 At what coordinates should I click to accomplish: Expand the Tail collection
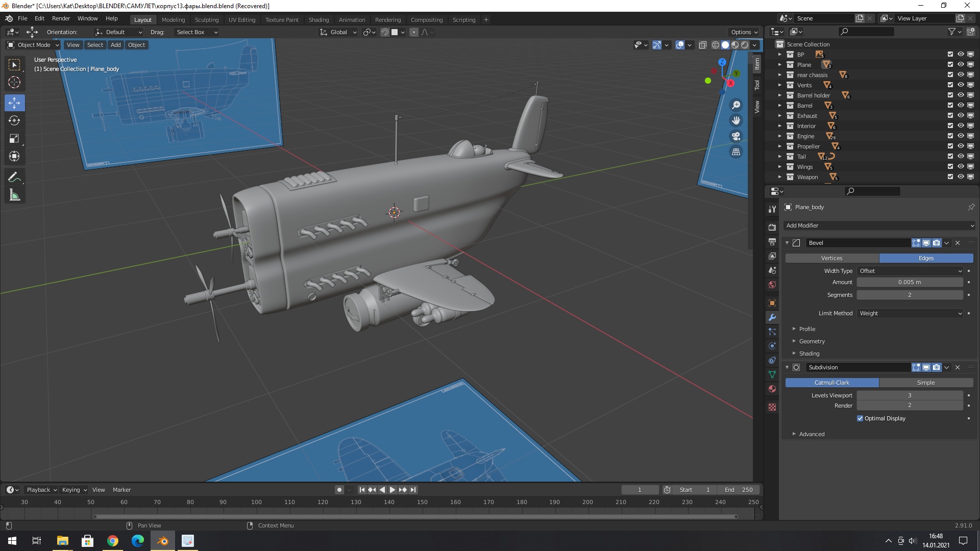[779, 157]
